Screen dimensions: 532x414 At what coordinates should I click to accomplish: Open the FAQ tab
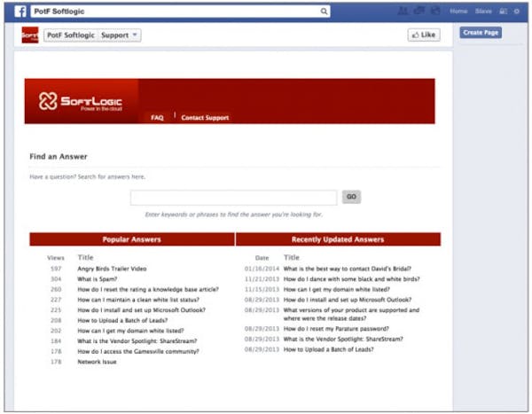157,118
